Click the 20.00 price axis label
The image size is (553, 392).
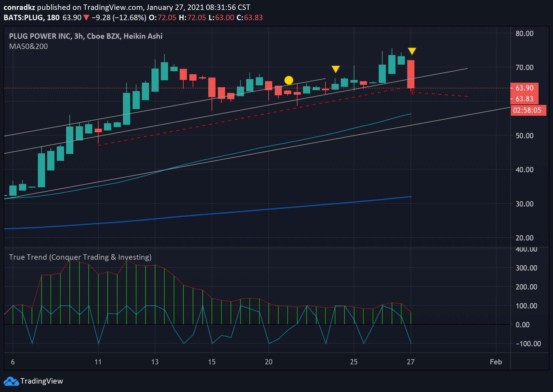click(524, 238)
